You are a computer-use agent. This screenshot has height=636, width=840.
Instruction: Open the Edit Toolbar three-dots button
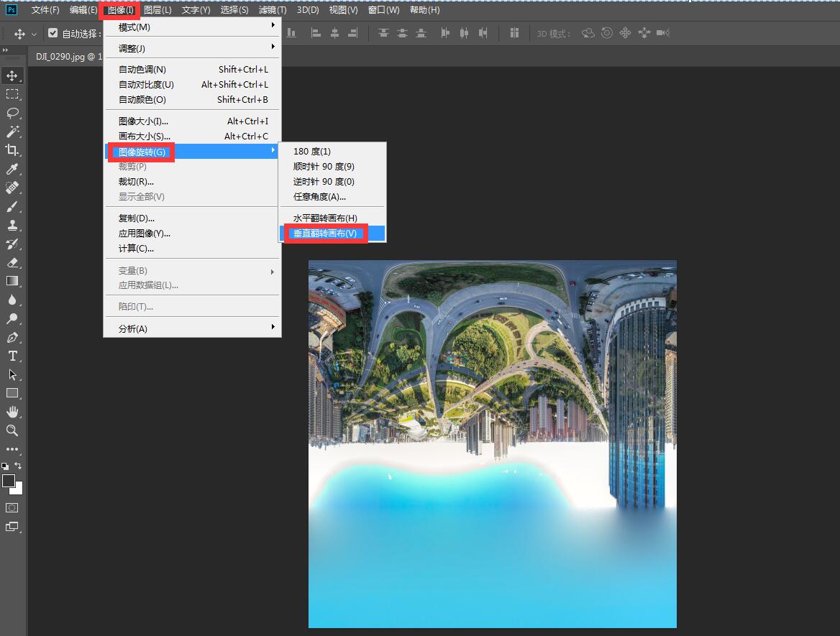click(x=12, y=449)
